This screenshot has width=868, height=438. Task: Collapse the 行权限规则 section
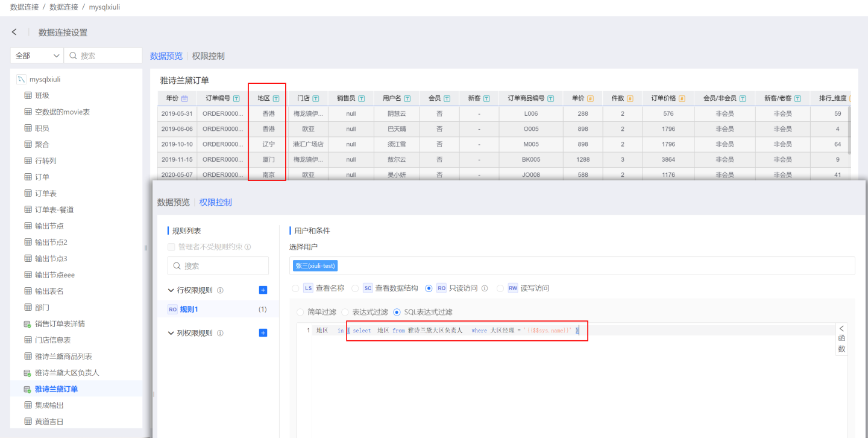(x=171, y=290)
